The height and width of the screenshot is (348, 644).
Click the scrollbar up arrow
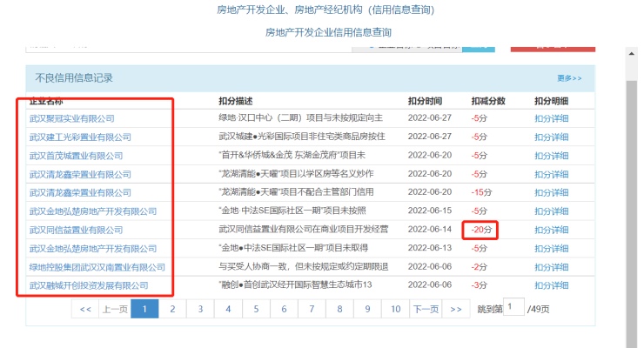click(632, 52)
